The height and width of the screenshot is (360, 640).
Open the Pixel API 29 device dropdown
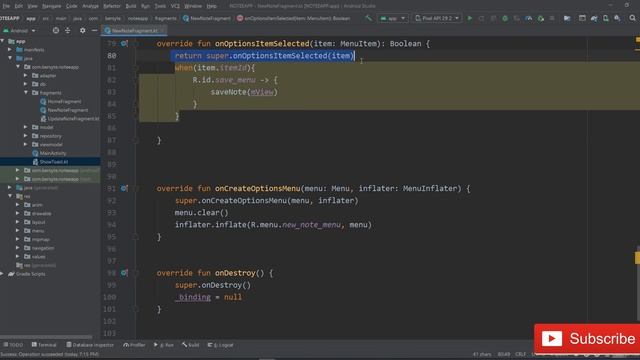click(x=436, y=18)
